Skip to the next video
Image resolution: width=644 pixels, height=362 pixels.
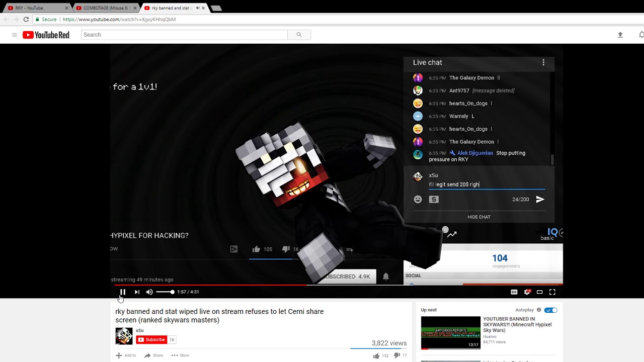point(137,292)
